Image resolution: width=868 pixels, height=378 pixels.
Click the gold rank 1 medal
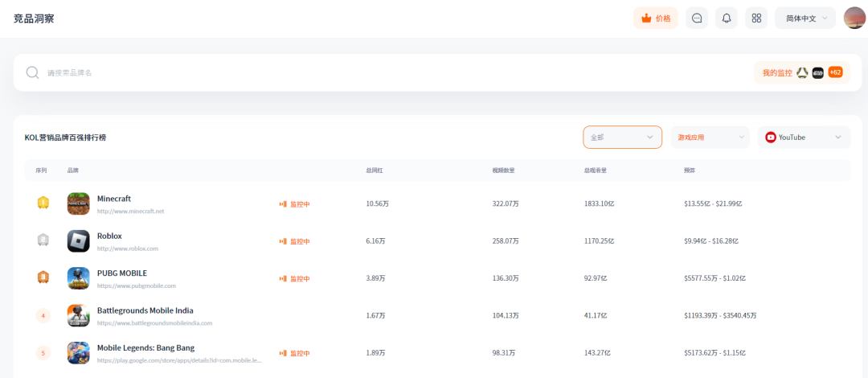click(x=43, y=203)
